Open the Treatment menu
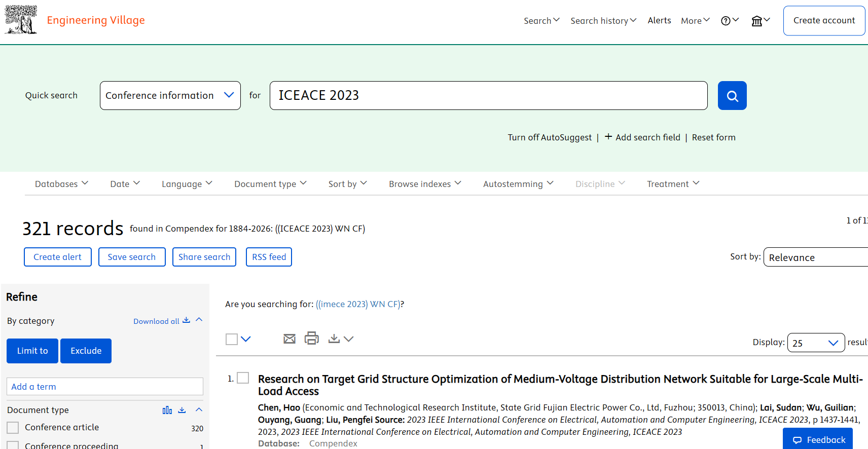This screenshot has height=449, width=868. pyautogui.click(x=673, y=183)
